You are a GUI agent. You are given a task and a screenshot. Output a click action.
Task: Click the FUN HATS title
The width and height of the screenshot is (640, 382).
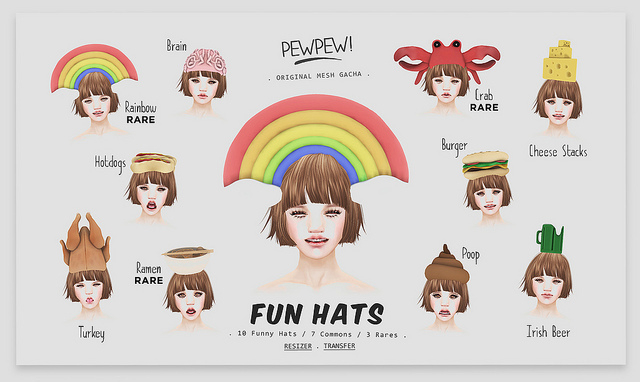point(317,314)
